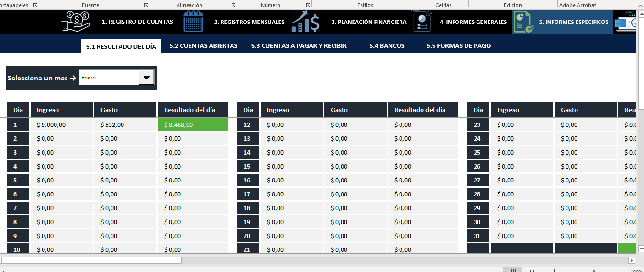
Task: Click the Celdas ribbon group label
Action: pyautogui.click(x=444, y=5)
